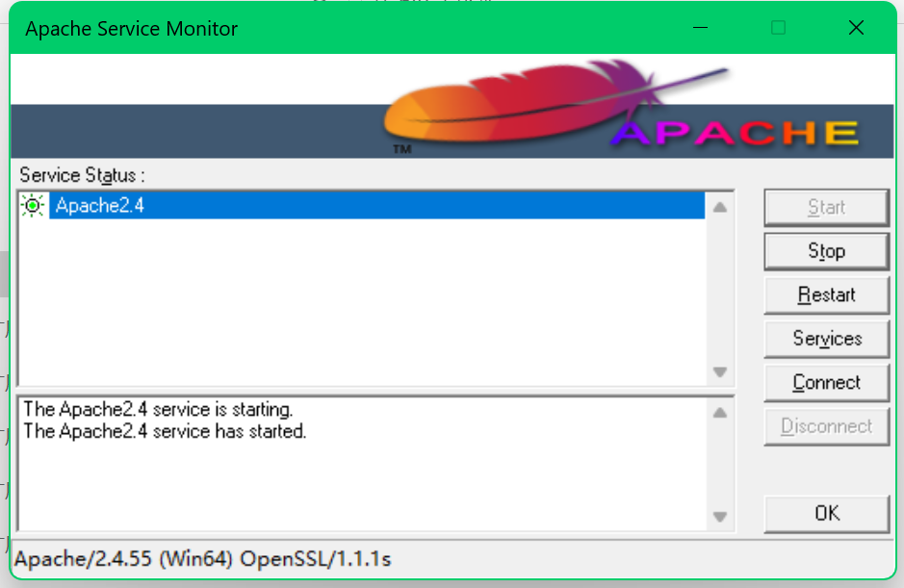
Task: Restart the Apache service
Action: pyautogui.click(x=826, y=295)
